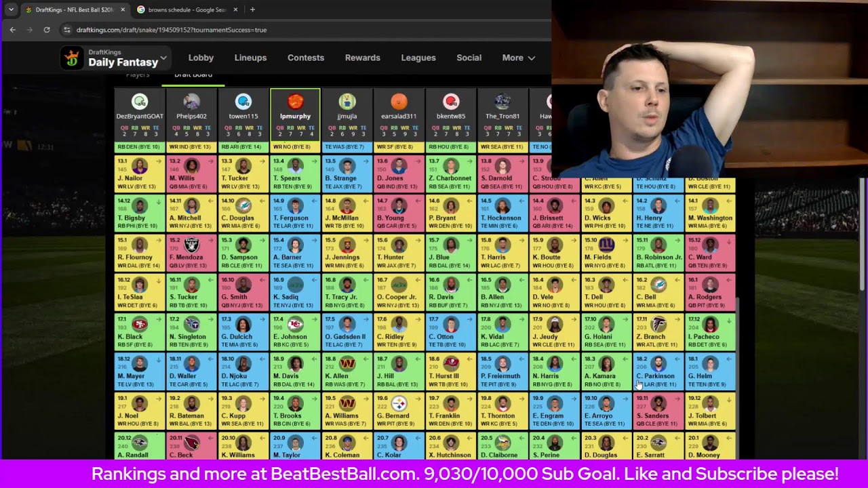Open the D. Njoku player card
This screenshot has height=488, width=868.
pos(243,371)
